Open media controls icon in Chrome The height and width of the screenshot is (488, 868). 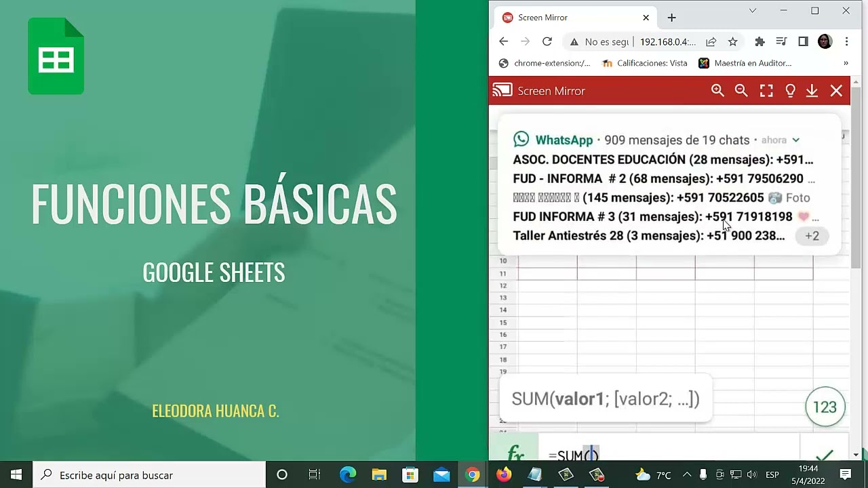[781, 42]
